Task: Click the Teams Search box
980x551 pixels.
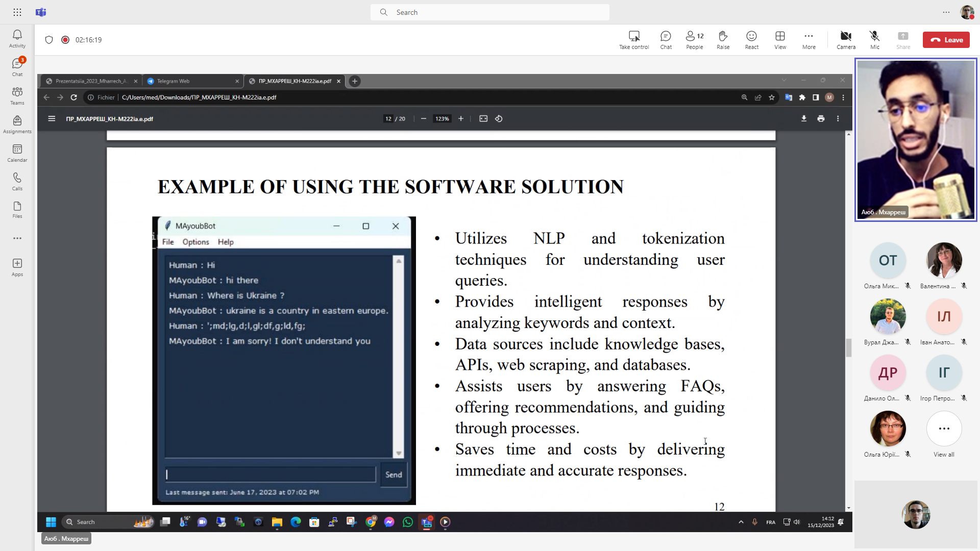Action: [x=490, y=12]
